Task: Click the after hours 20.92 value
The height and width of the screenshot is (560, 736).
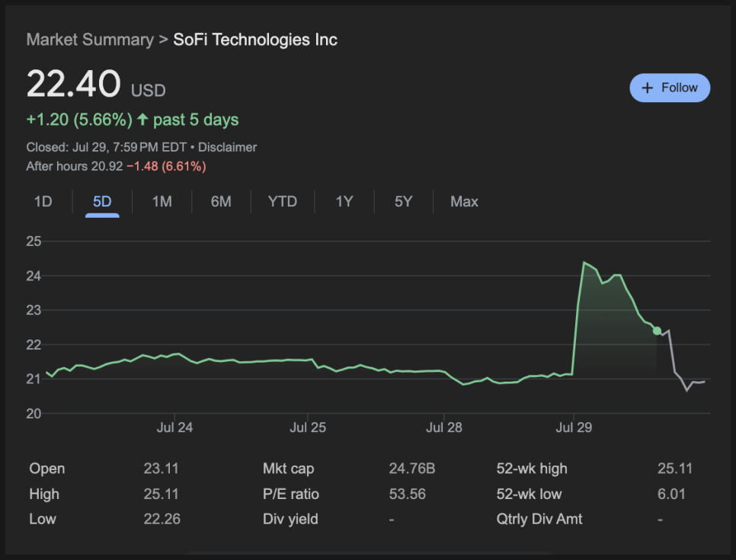Action: pyautogui.click(x=107, y=166)
